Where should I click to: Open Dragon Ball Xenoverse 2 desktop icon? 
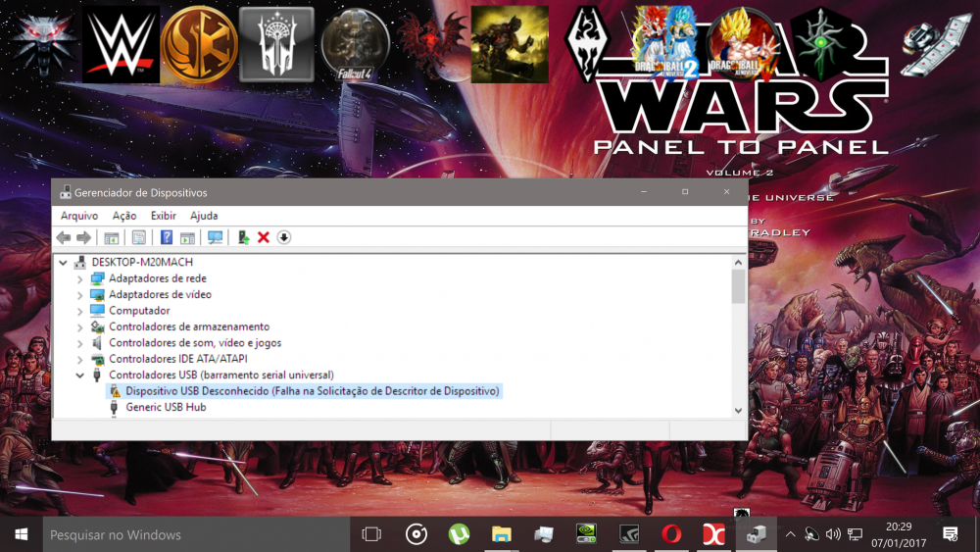pyautogui.click(x=668, y=44)
